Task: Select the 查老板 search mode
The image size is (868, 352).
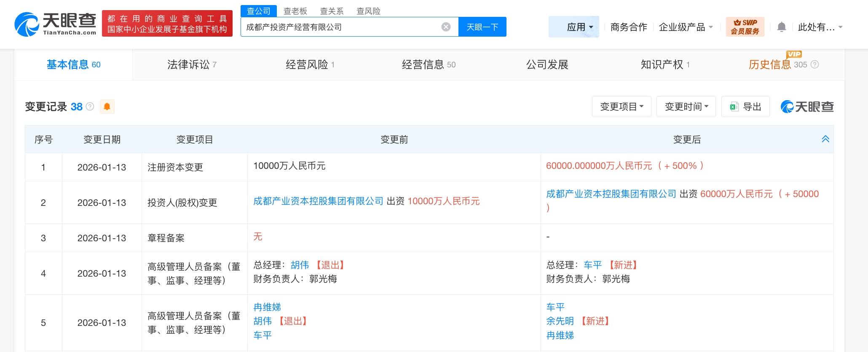Action: tap(295, 11)
